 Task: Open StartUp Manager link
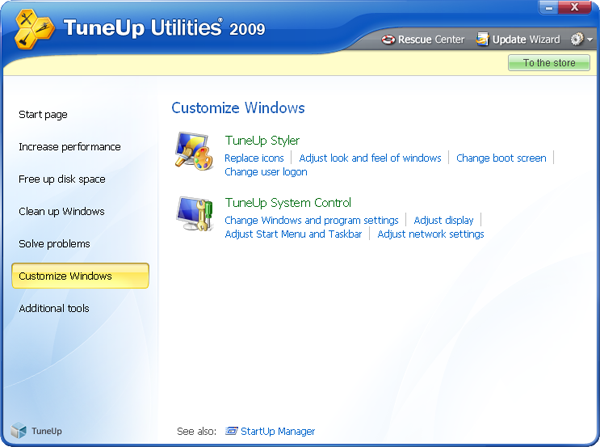pyautogui.click(x=277, y=431)
